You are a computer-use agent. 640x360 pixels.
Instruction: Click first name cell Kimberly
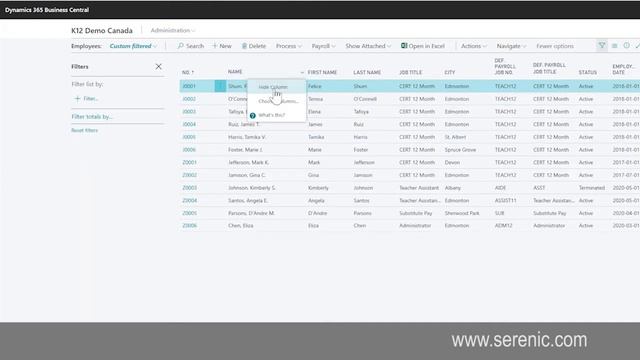coord(318,188)
